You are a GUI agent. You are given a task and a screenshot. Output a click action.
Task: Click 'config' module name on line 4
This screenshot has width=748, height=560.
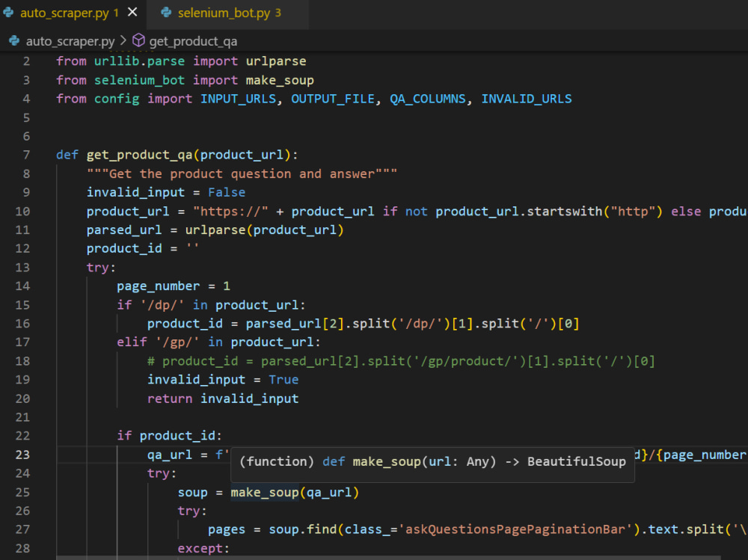pyautogui.click(x=117, y=99)
